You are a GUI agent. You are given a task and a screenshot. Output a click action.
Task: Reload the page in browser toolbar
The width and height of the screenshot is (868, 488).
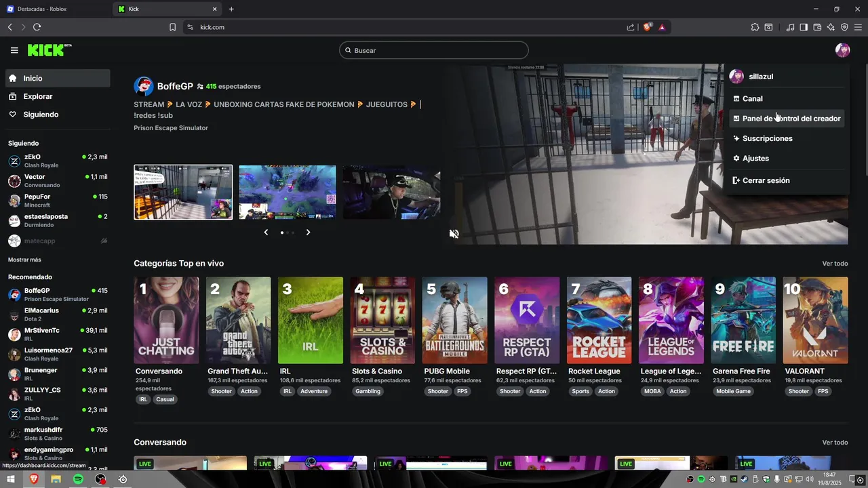37,27
